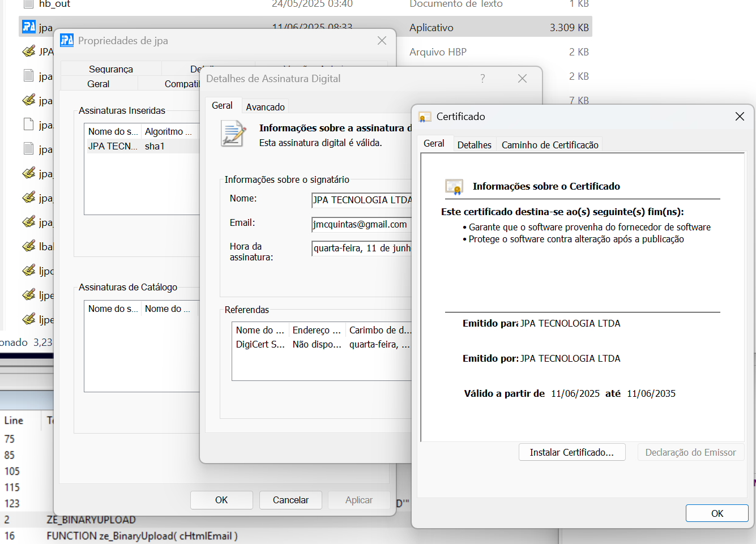756x544 pixels.
Task: Click the Email field with jmcquintas address
Action: [x=361, y=225]
